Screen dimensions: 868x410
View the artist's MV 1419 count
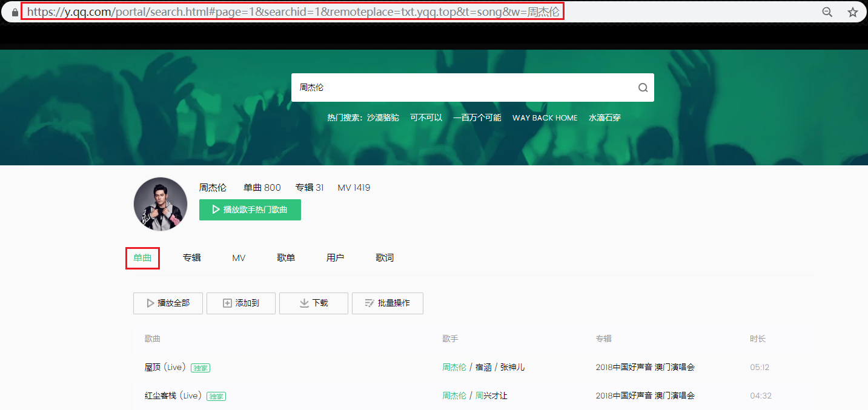click(x=354, y=188)
